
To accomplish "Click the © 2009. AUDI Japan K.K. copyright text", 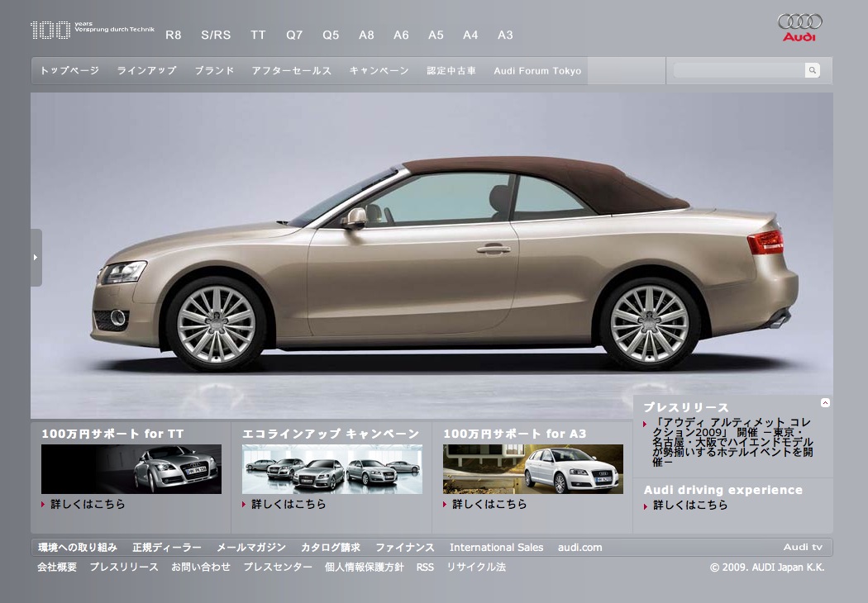I will (x=767, y=567).
